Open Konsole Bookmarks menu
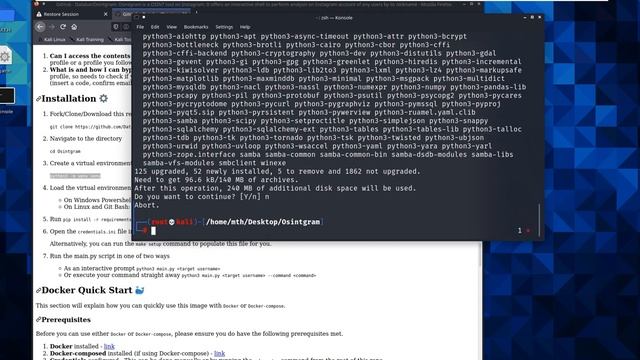The height and width of the screenshot is (360, 640). 196,27
